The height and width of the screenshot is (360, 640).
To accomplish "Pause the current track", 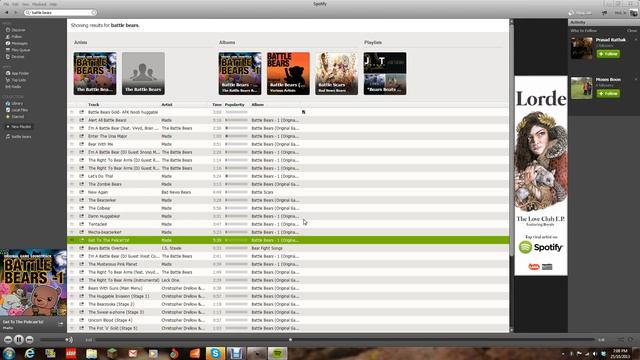I will pyautogui.click(x=19, y=339).
